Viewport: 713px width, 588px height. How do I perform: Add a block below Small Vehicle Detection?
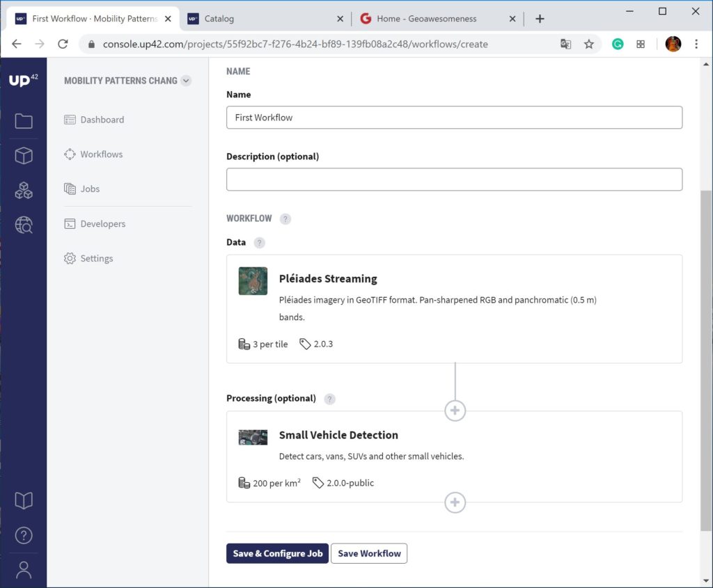point(455,502)
